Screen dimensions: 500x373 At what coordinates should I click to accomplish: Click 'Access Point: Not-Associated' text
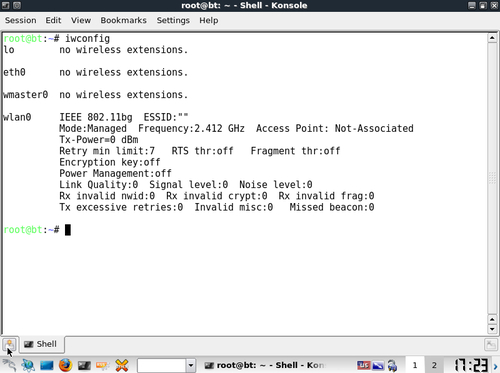tap(335, 129)
